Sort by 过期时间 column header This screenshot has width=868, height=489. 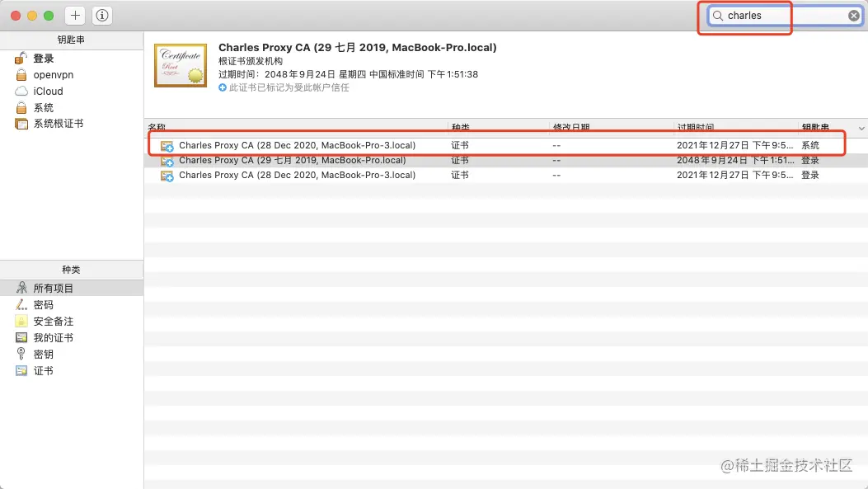tap(735, 127)
